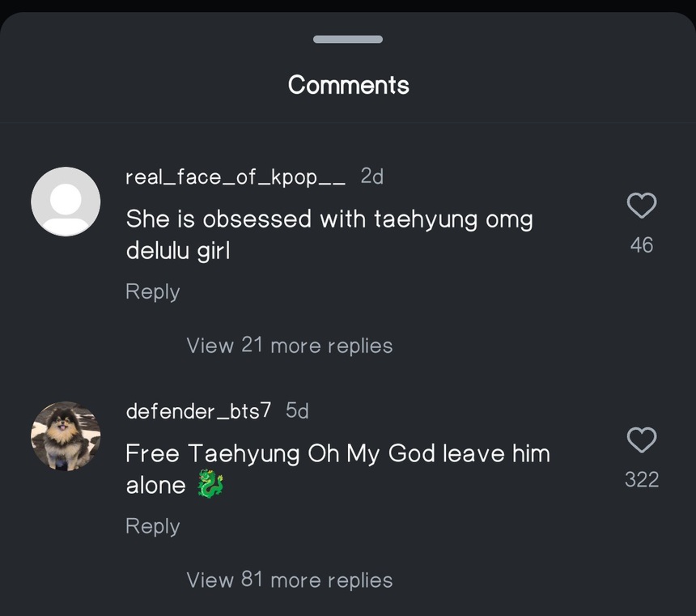Viewport: 696px width, 616px height.
Task: Like defender_bts7's comment about Taehyung
Action: [641, 440]
